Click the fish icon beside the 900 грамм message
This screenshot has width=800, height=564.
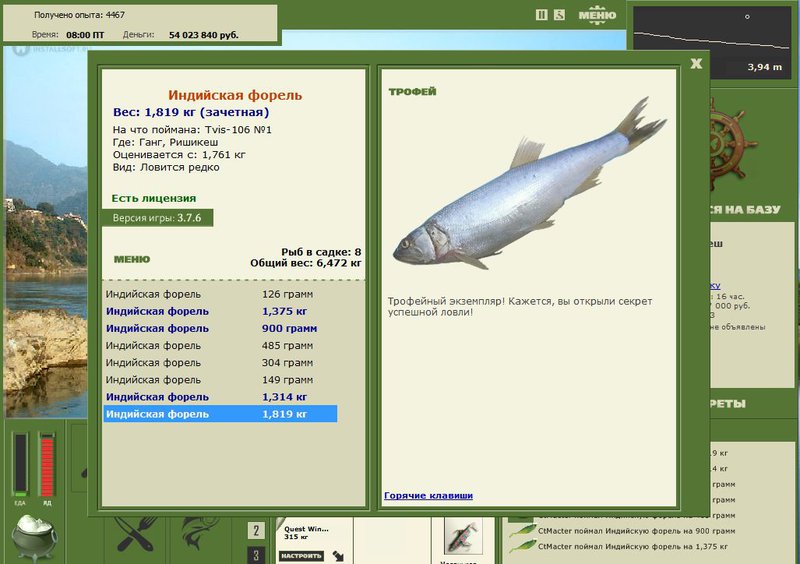(x=522, y=531)
